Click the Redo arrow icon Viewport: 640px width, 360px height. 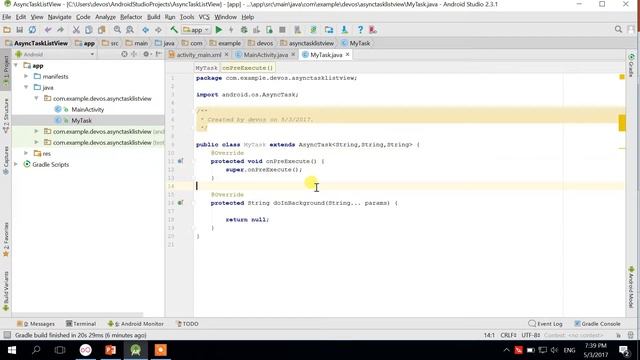[60, 30]
